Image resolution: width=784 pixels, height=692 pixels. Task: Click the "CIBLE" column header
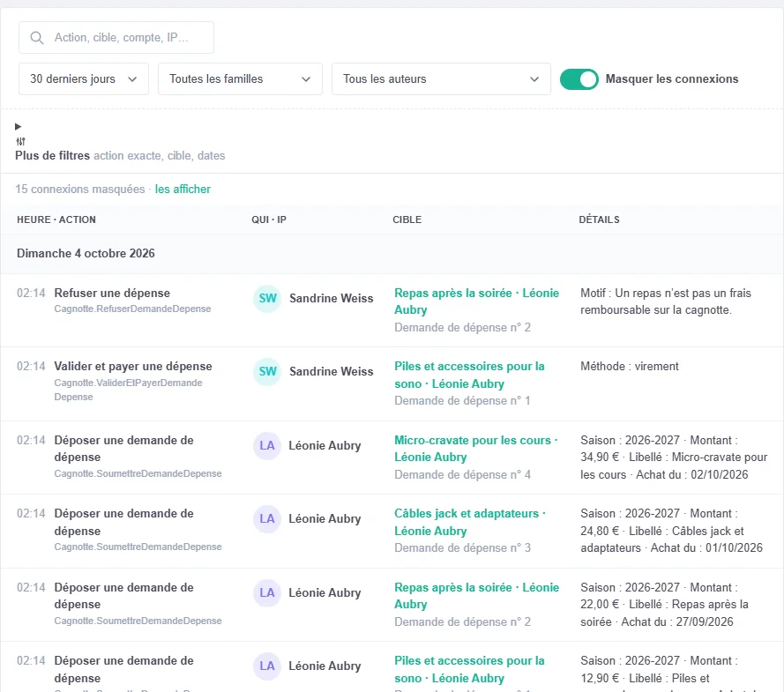coord(407,220)
